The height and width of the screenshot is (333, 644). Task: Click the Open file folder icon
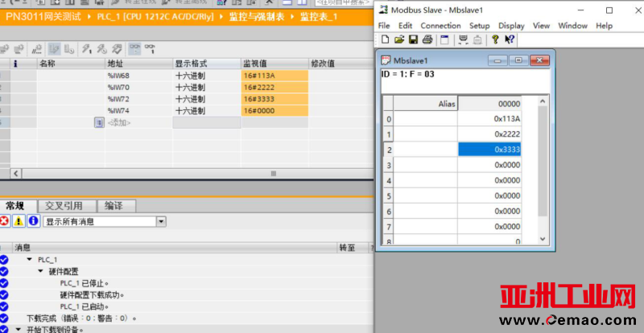click(x=399, y=39)
